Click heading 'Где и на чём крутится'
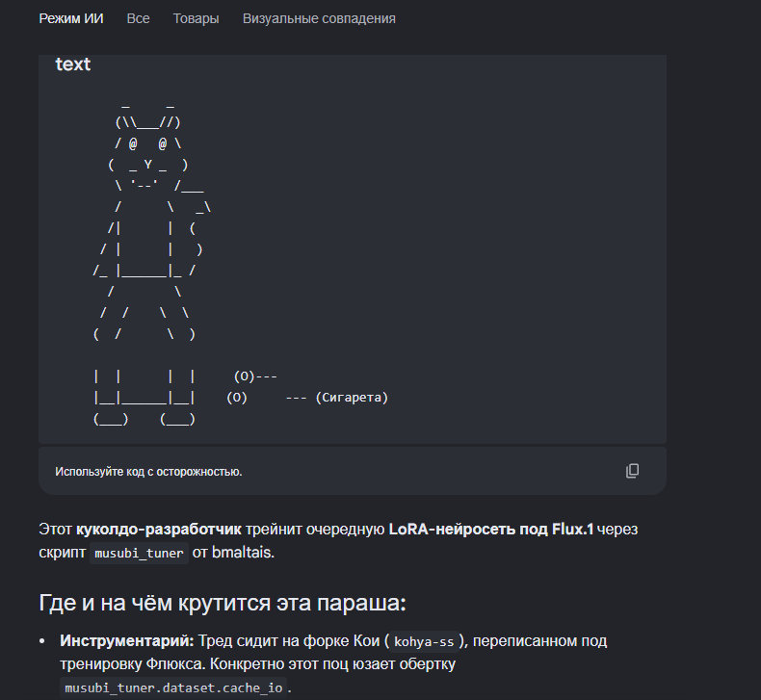Viewport: 761px width, 700px height. tap(223, 603)
